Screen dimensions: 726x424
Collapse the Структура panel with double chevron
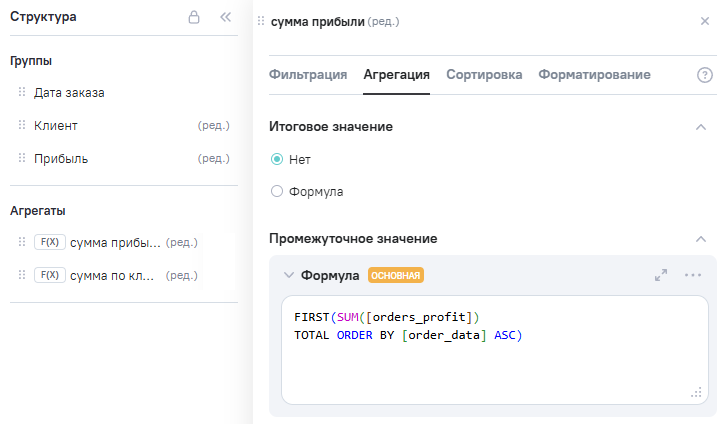click(x=225, y=17)
